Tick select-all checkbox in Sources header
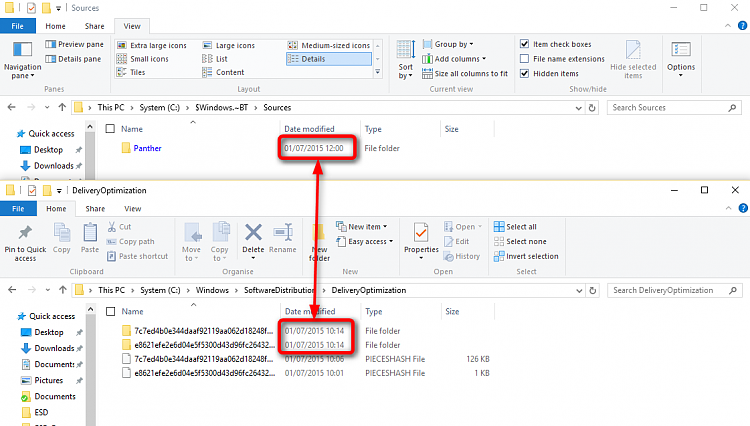The width and height of the screenshot is (750, 426). (x=110, y=129)
